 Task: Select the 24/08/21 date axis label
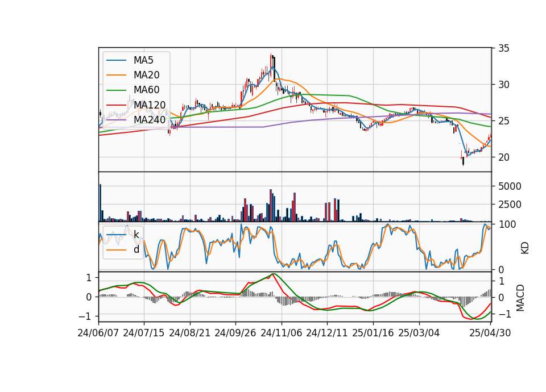pyautogui.click(x=190, y=333)
